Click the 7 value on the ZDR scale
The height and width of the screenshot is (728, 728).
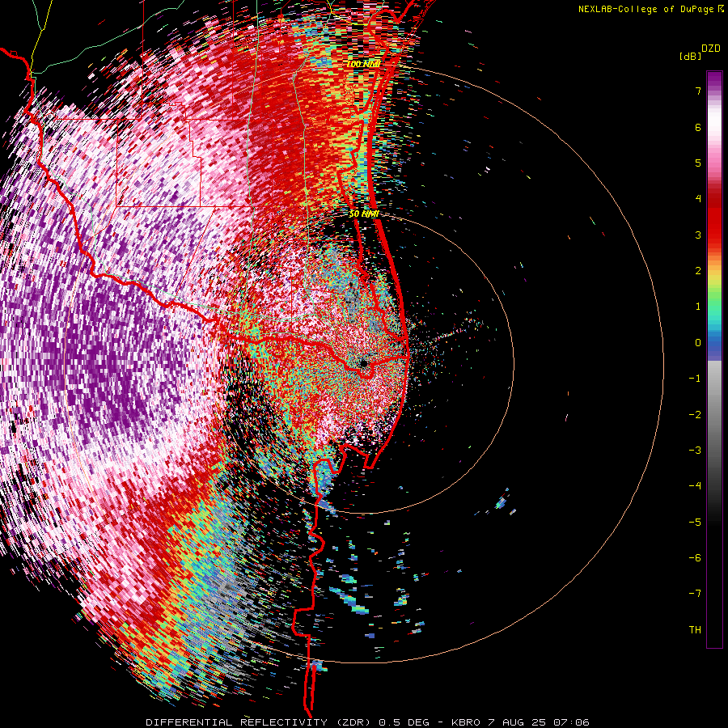(698, 91)
